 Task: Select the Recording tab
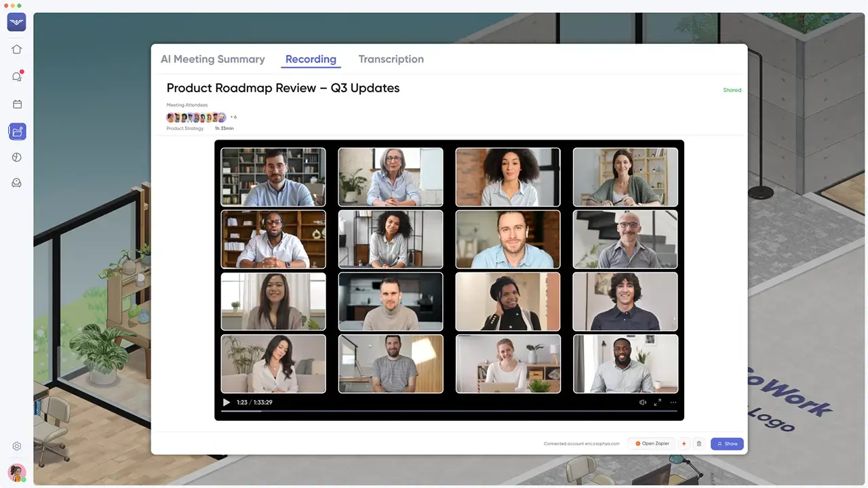coord(311,59)
